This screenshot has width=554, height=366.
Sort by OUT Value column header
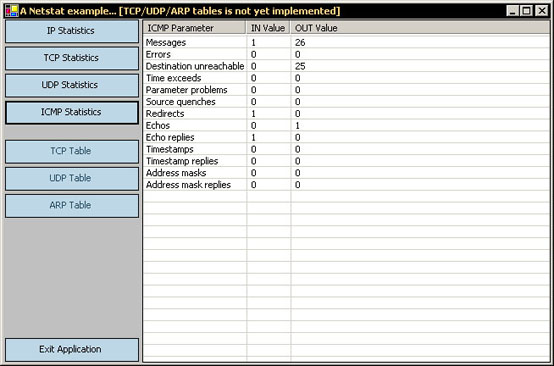pyautogui.click(x=420, y=28)
